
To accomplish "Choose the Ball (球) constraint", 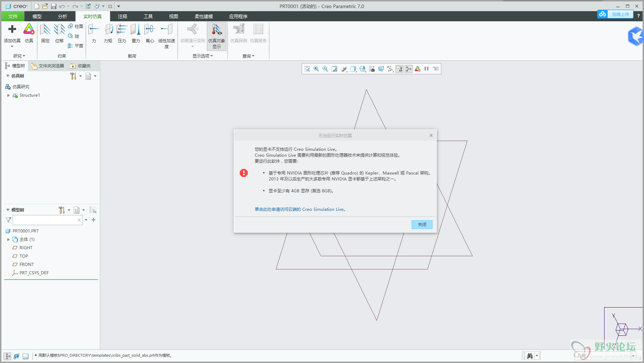I will [x=74, y=36].
